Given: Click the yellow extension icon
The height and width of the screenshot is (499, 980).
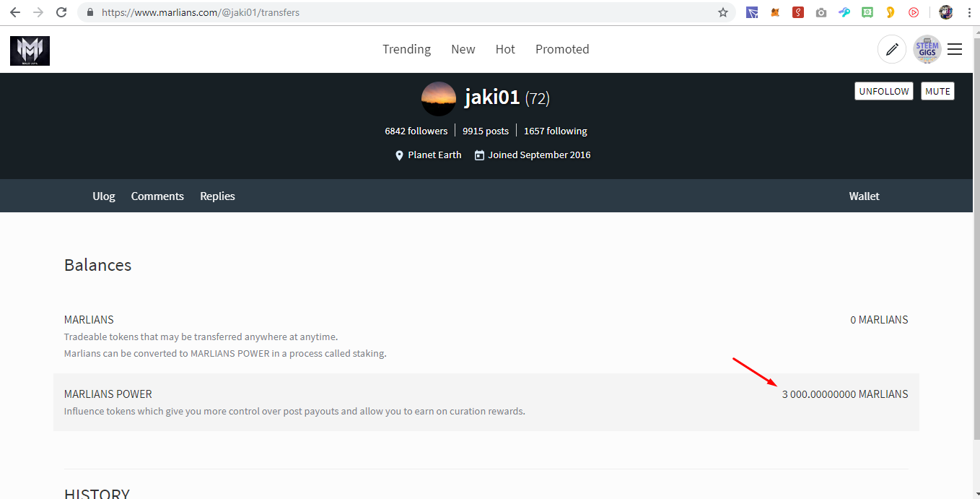Looking at the screenshot, I should 891,12.
